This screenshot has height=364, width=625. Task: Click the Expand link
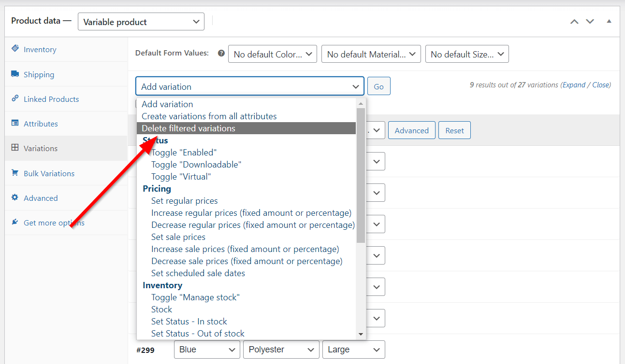(574, 84)
